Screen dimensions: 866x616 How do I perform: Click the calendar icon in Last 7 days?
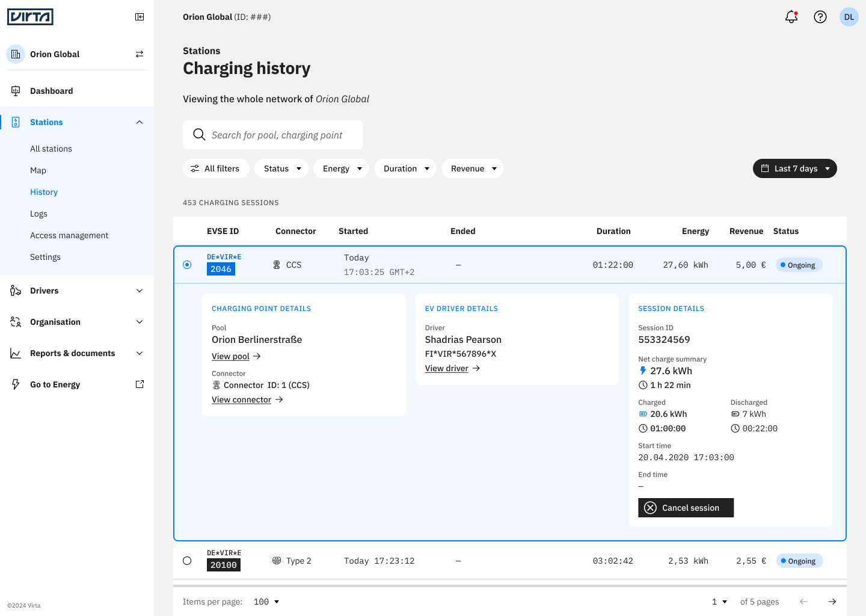tap(765, 168)
